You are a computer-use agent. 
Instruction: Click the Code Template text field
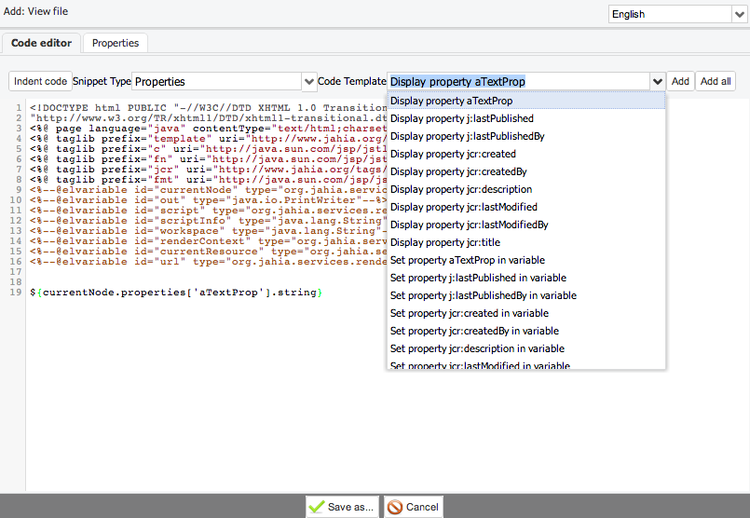click(x=518, y=82)
